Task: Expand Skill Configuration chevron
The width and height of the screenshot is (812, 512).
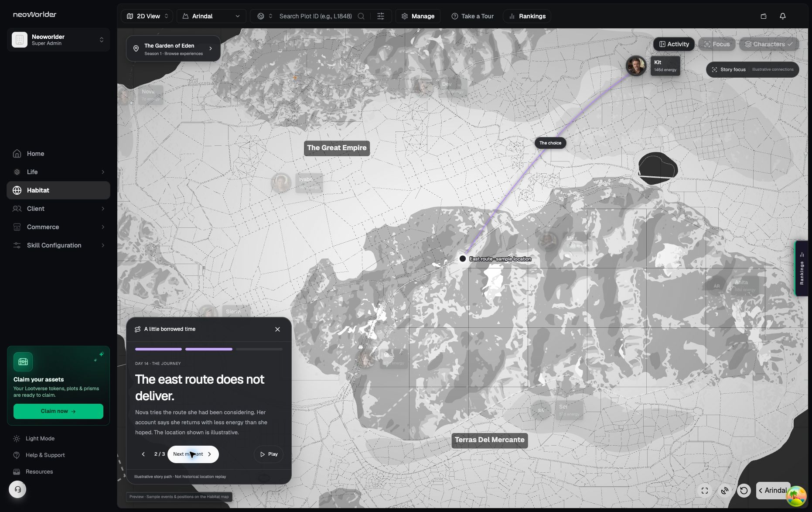Action: click(103, 245)
